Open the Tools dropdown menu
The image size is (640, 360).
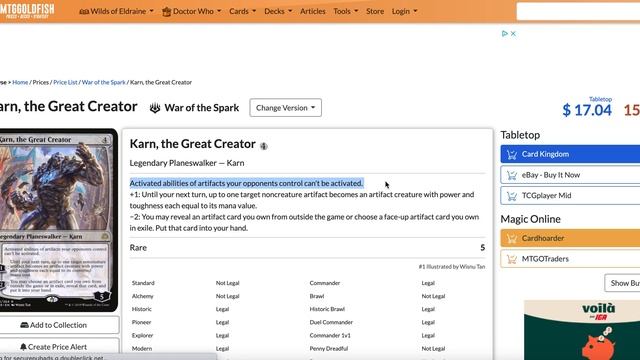pyautogui.click(x=345, y=11)
